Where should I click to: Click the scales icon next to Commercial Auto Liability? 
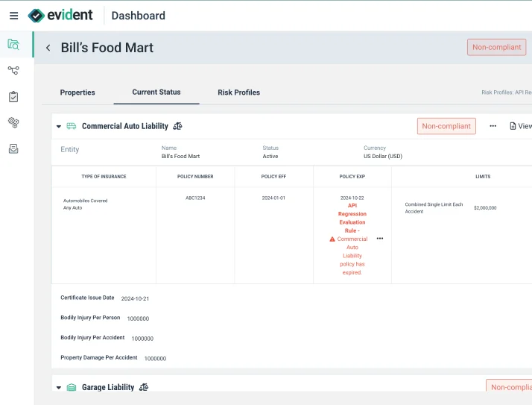click(x=177, y=126)
